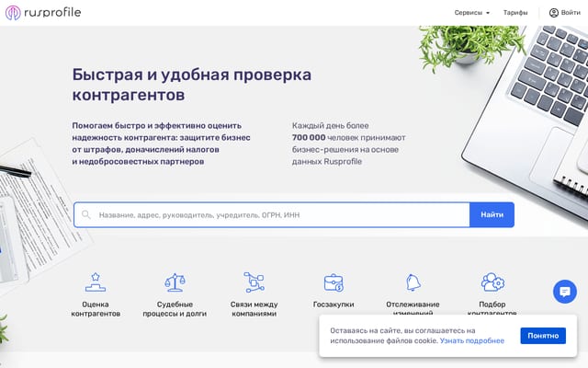Click the Судебные процессы и долги label
The height and width of the screenshot is (368, 588).
175,309
